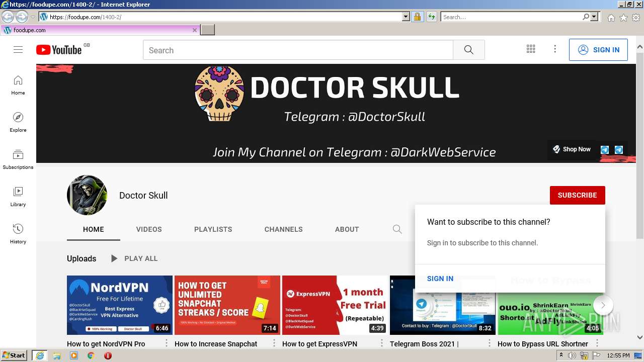
Task: Open options menu for Telegram Boss video
Action: (x=490, y=343)
